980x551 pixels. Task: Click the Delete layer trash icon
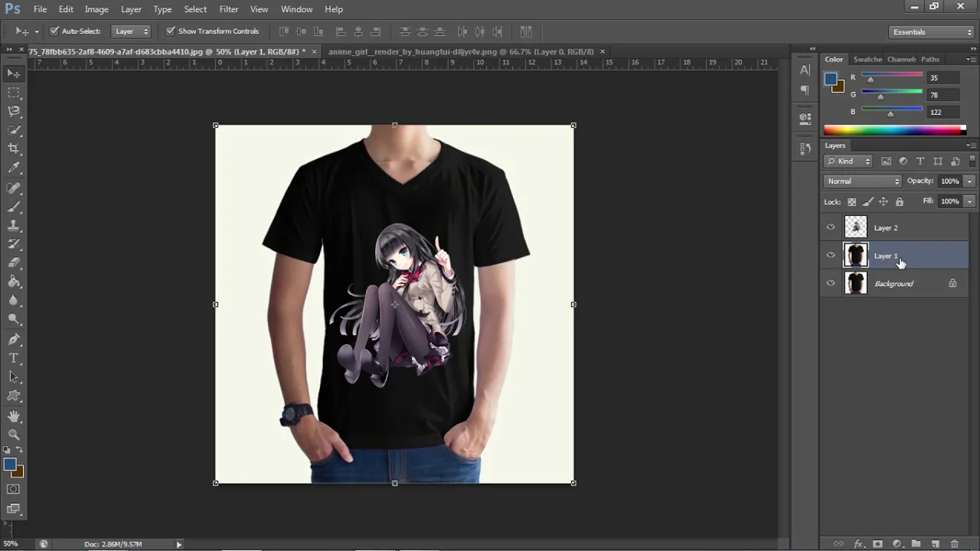[955, 544]
